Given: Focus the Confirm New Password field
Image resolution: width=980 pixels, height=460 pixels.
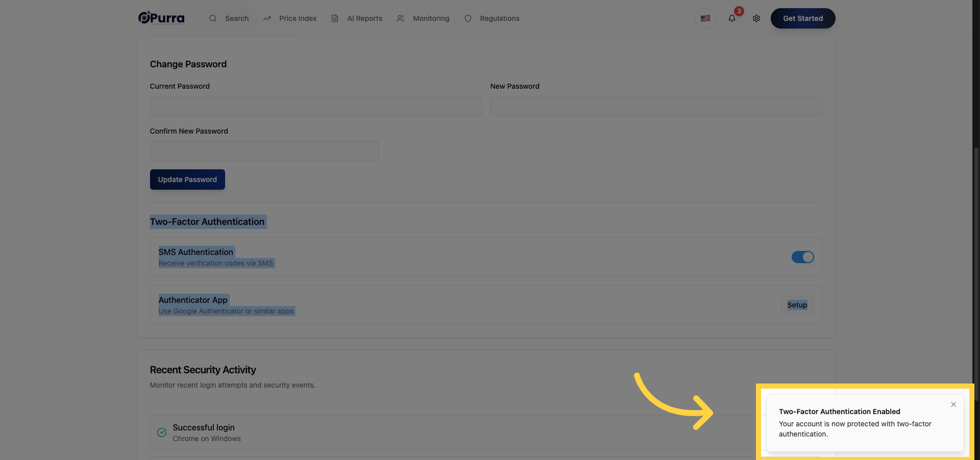Looking at the screenshot, I should (x=264, y=151).
